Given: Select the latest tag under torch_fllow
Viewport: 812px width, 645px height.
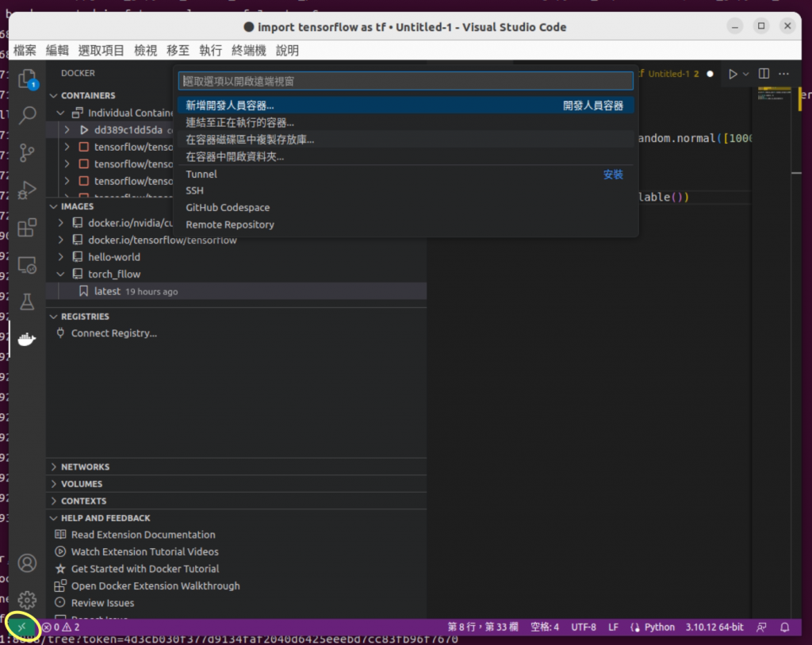Looking at the screenshot, I should tap(236, 291).
